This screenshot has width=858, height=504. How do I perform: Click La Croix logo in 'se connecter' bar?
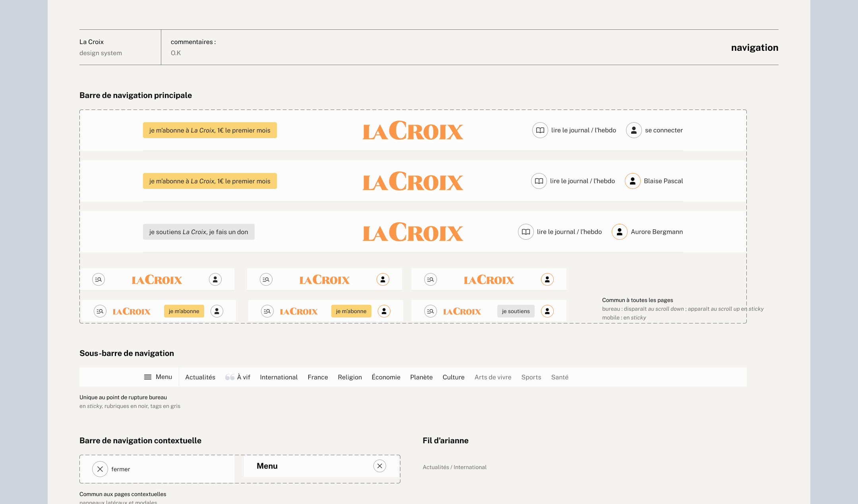coord(413,130)
